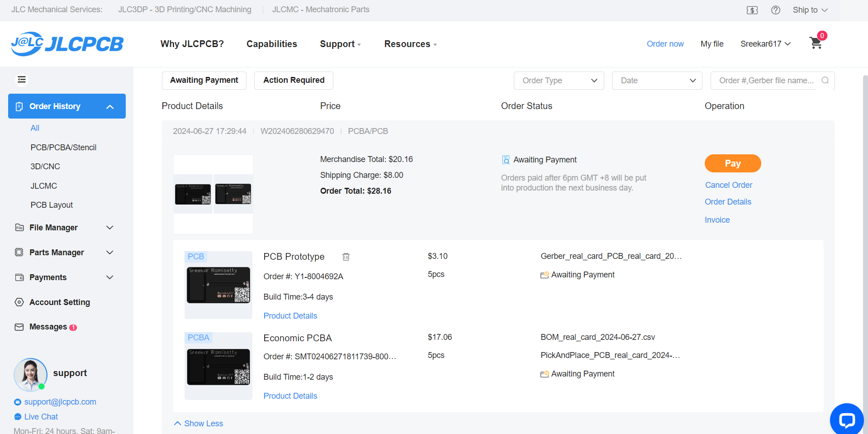Select All under Order History

(x=35, y=128)
